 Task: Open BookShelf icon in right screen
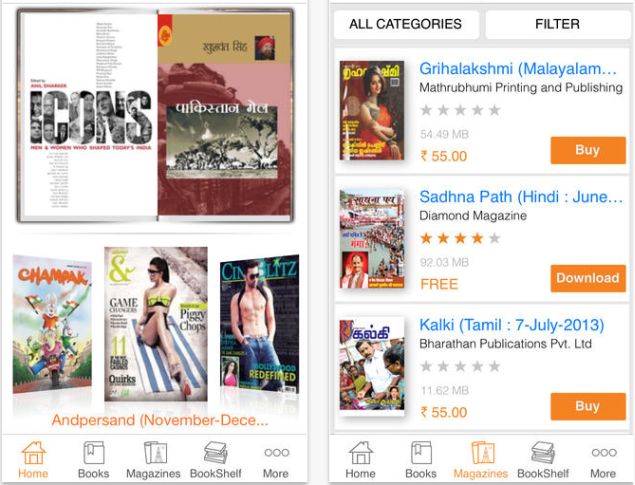[x=543, y=453]
